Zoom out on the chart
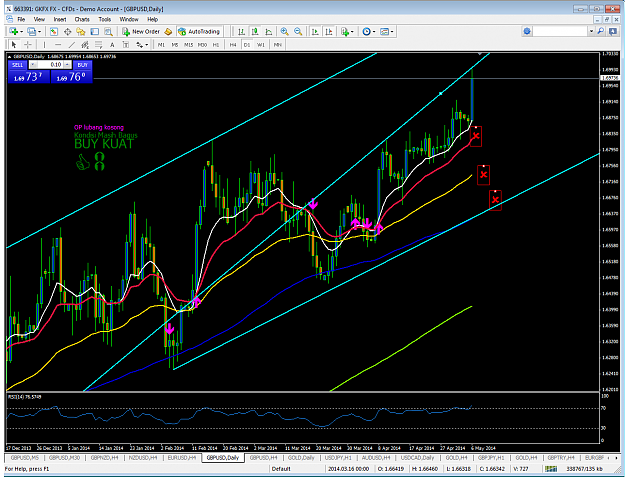This screenshot has width=625, height=477. click(298, 31)
